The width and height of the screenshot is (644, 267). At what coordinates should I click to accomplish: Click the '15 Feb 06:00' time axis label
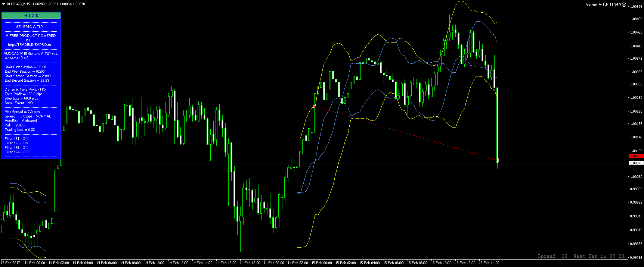click(393, 263)
